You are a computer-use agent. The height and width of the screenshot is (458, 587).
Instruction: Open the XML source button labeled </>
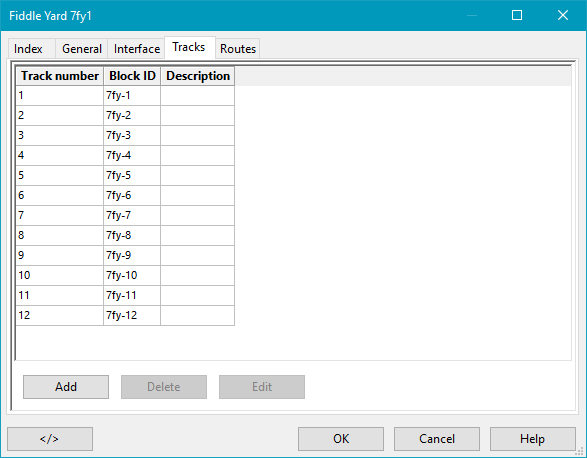(50, 439)
